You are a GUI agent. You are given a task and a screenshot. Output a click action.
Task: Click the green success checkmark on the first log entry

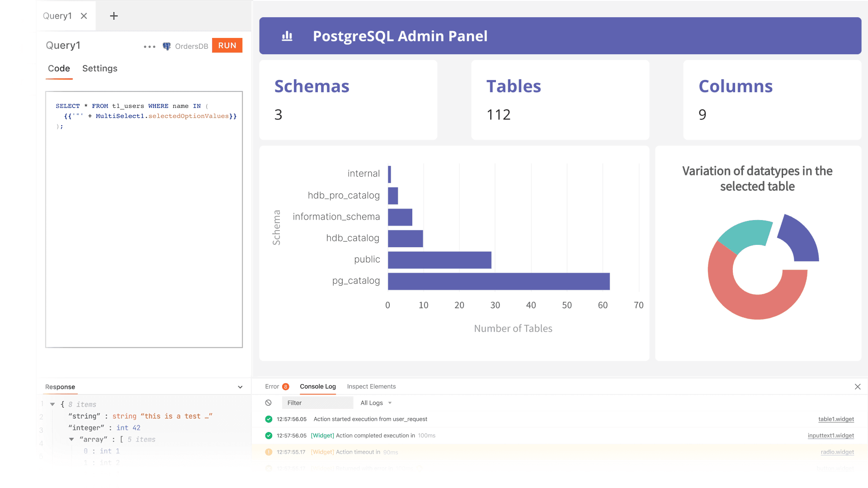[269, 419]
